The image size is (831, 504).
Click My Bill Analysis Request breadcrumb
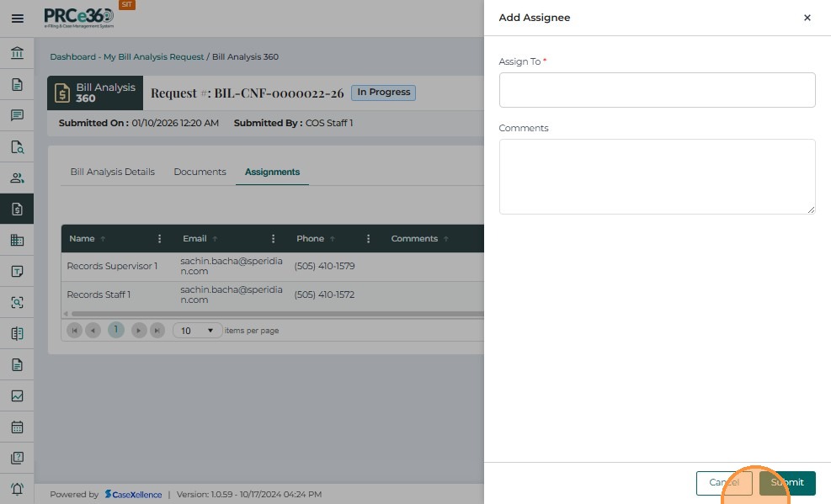click(x=154, y=56)
